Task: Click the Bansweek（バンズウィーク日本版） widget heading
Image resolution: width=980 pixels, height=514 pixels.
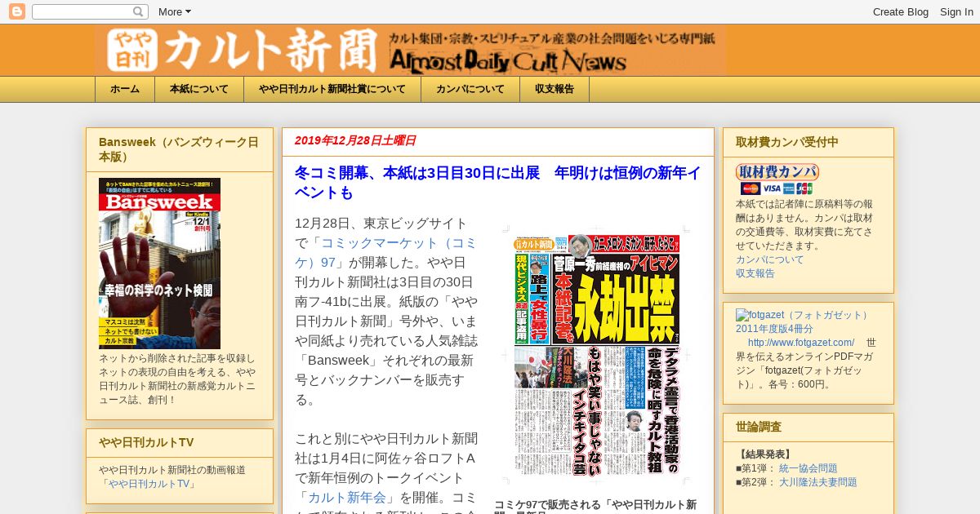Action: click(179, 149)
